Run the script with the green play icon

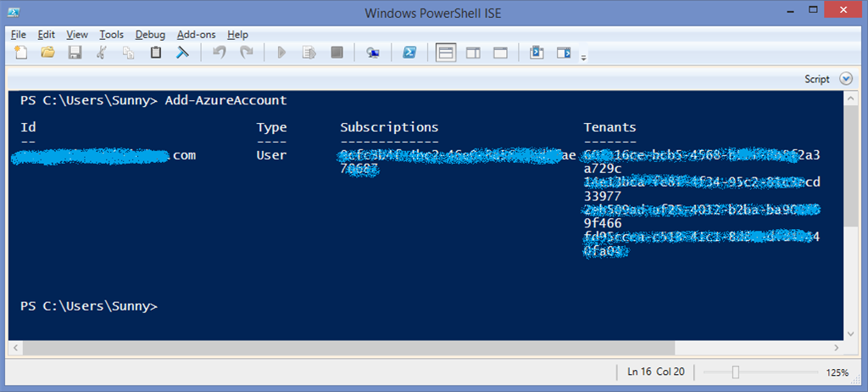281,53
